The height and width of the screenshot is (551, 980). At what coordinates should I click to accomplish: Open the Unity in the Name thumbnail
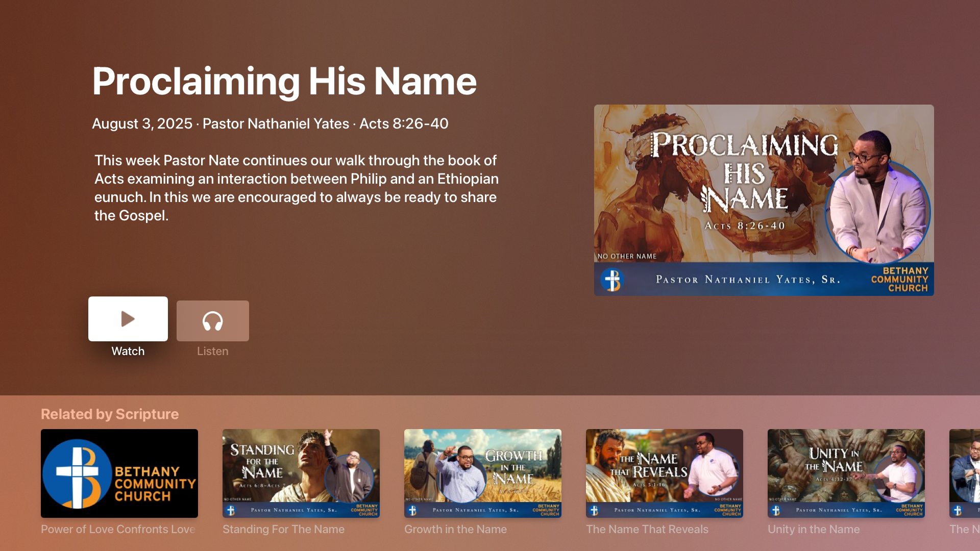pos(846,473)
